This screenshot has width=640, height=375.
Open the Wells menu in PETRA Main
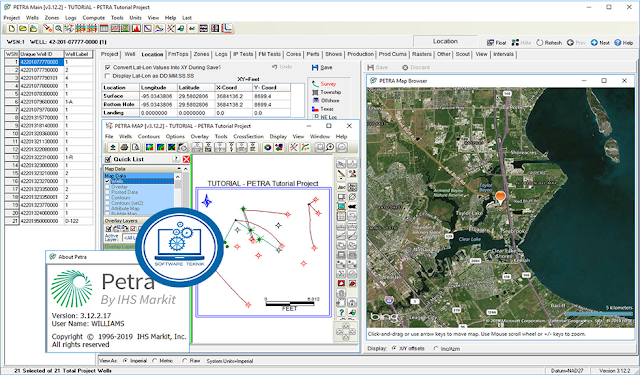(x=32, y=18)
